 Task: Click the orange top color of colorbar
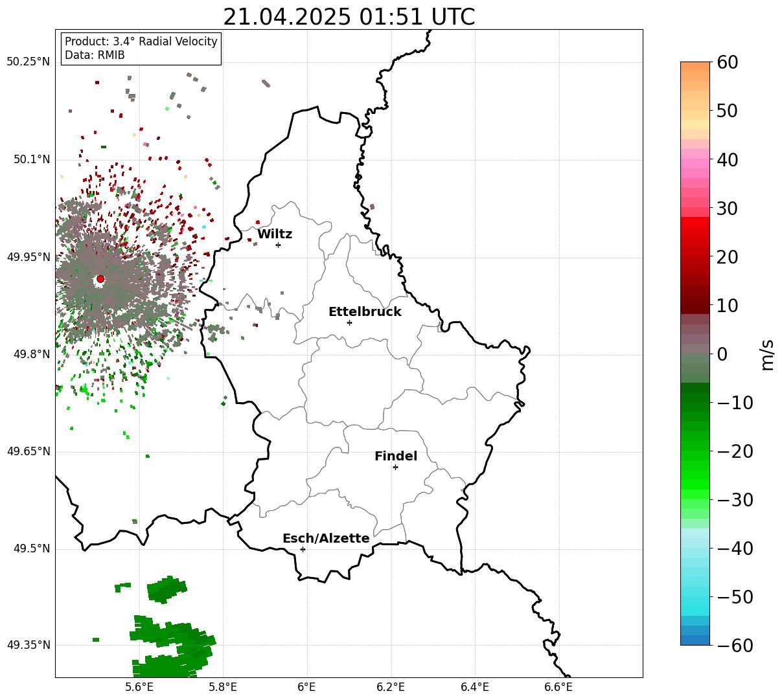pyautogui.click(x=695, y=67)
